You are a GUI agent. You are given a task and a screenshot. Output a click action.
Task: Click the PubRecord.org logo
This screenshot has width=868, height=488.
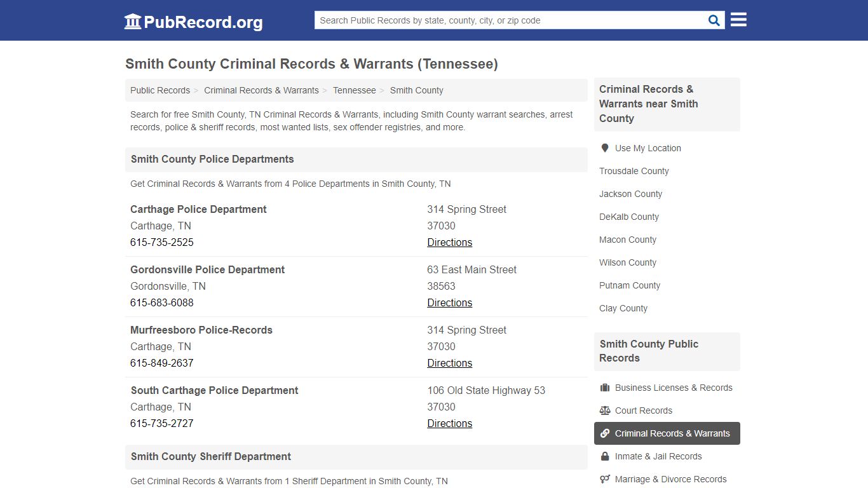193,22
